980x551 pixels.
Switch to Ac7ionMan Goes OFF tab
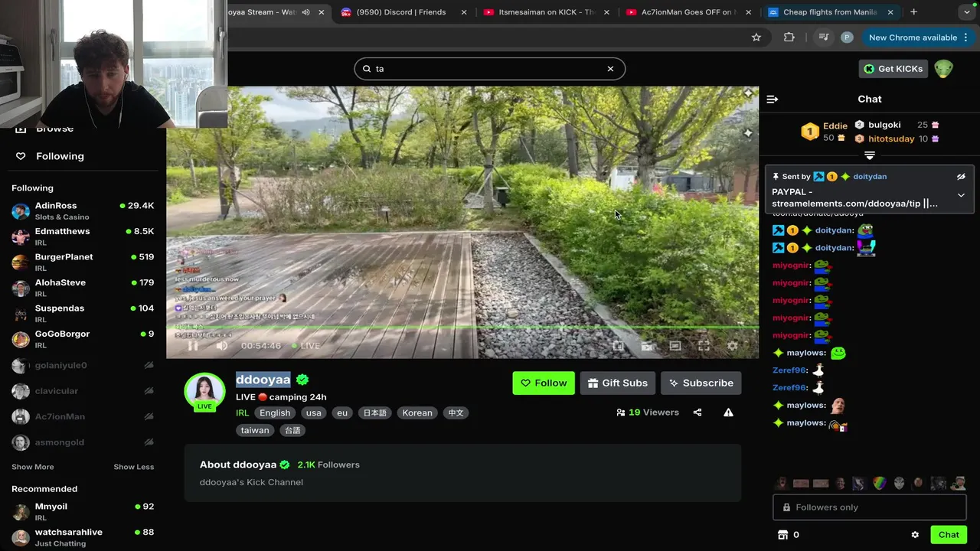pos(689,12)
